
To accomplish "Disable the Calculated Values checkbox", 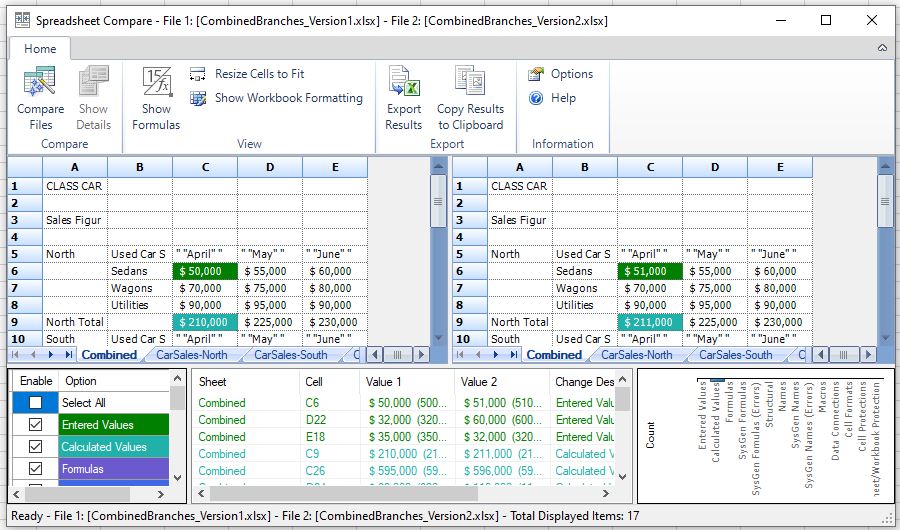I will (x=36, y=447).
